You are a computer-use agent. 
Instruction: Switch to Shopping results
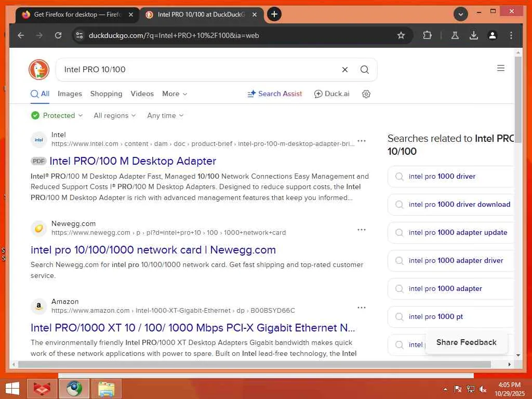(x=106, y=94)
